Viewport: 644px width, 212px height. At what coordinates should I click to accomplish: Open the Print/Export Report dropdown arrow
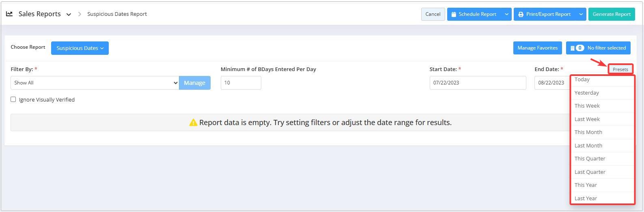[x=581, y=14]
